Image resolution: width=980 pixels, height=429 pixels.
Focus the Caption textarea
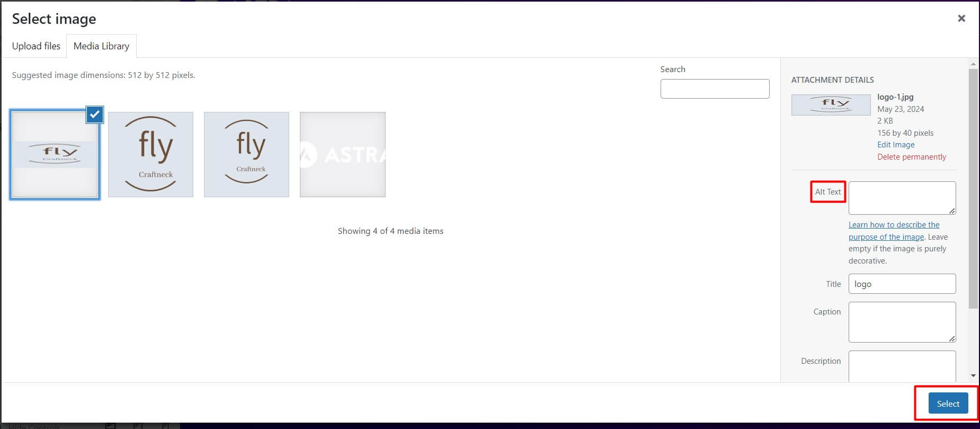902,322
